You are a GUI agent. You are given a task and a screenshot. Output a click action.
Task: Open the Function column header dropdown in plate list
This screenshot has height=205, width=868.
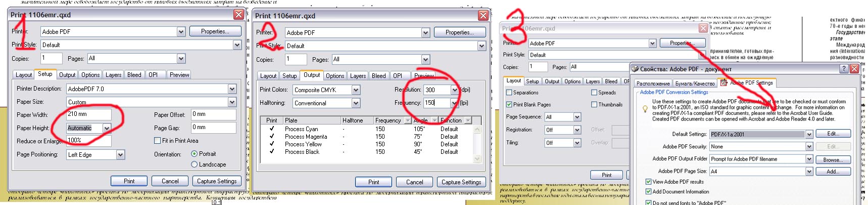pyautogui.click(x=468, y=120)
